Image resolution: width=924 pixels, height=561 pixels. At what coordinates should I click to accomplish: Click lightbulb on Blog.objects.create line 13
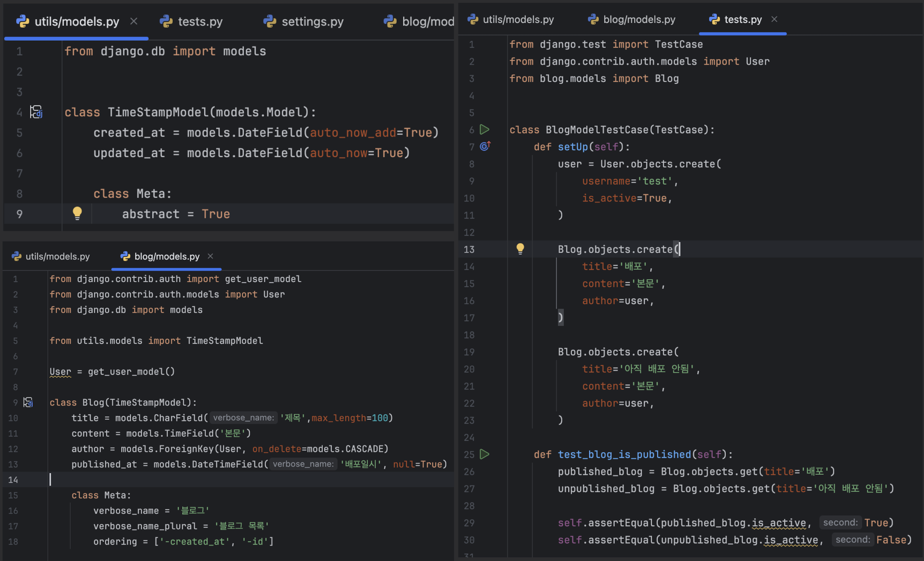pyautogui.click(x=520, y=249)
